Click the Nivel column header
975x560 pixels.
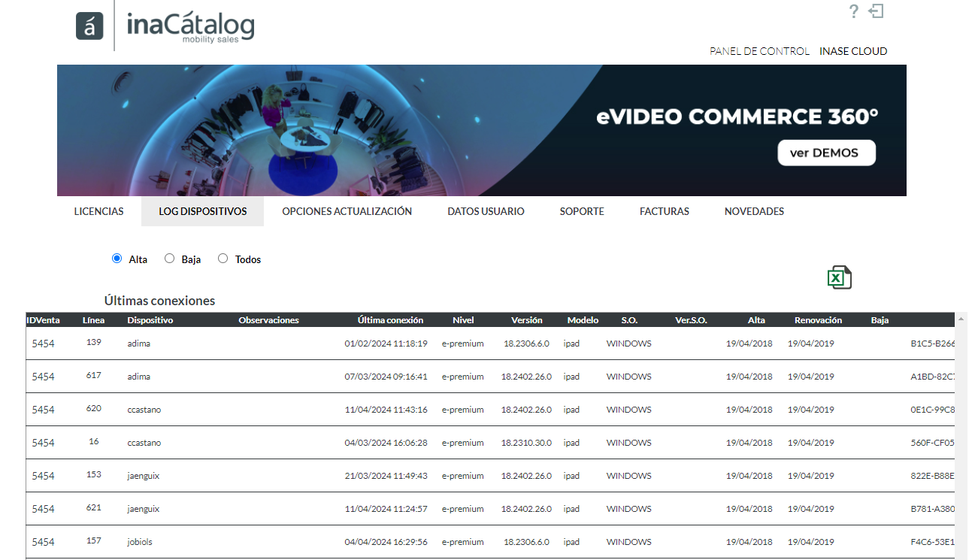463,320
